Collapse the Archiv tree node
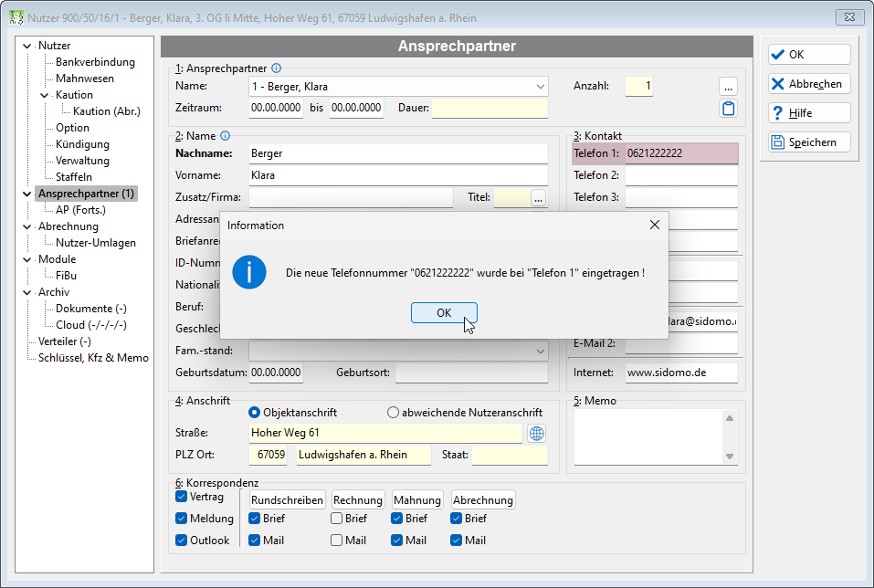874x588 pixels. coord(27,292)
